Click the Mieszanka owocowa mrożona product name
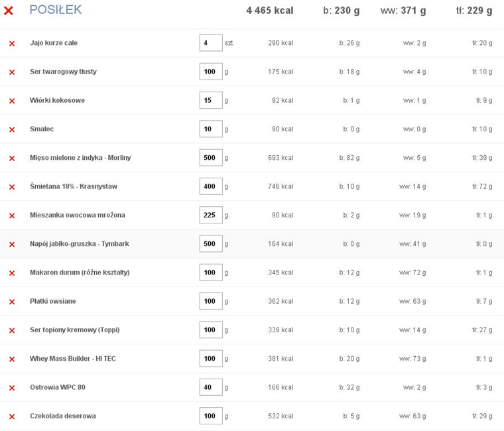 coord(77,215)
